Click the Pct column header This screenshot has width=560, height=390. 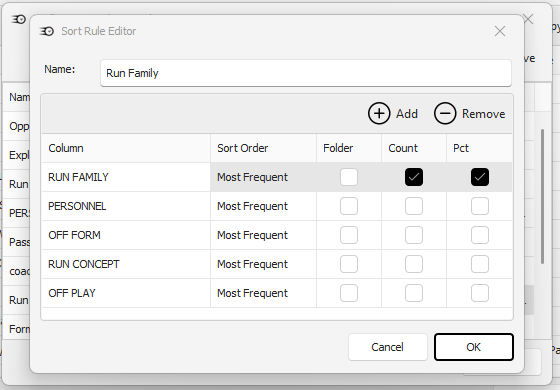point(479,148)
